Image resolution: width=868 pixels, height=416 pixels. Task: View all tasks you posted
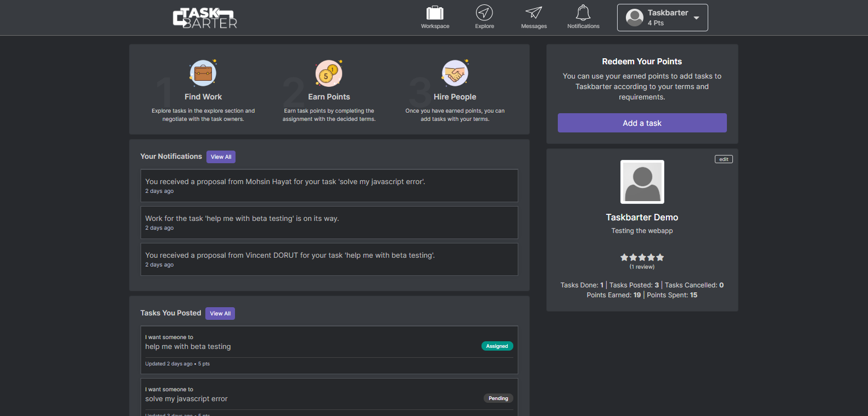tap(220, 313)
